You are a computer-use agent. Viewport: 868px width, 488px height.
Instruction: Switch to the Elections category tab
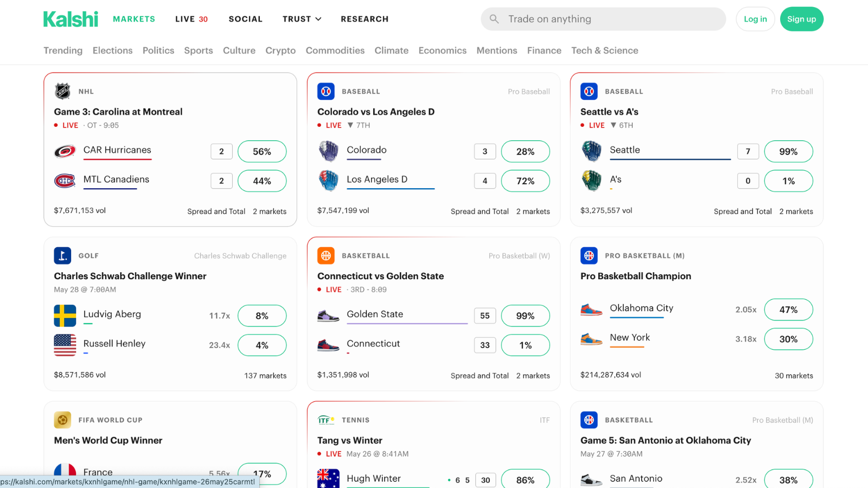pos(112,50)
